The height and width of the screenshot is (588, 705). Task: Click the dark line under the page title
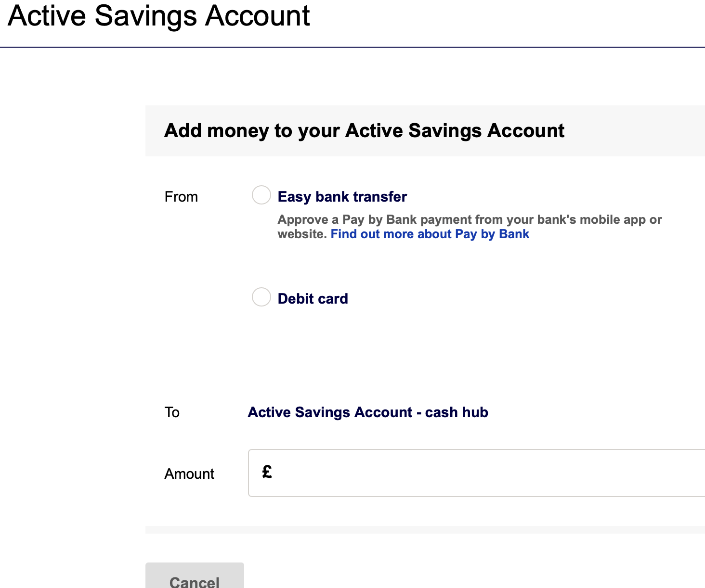click(x=352, y=47)
